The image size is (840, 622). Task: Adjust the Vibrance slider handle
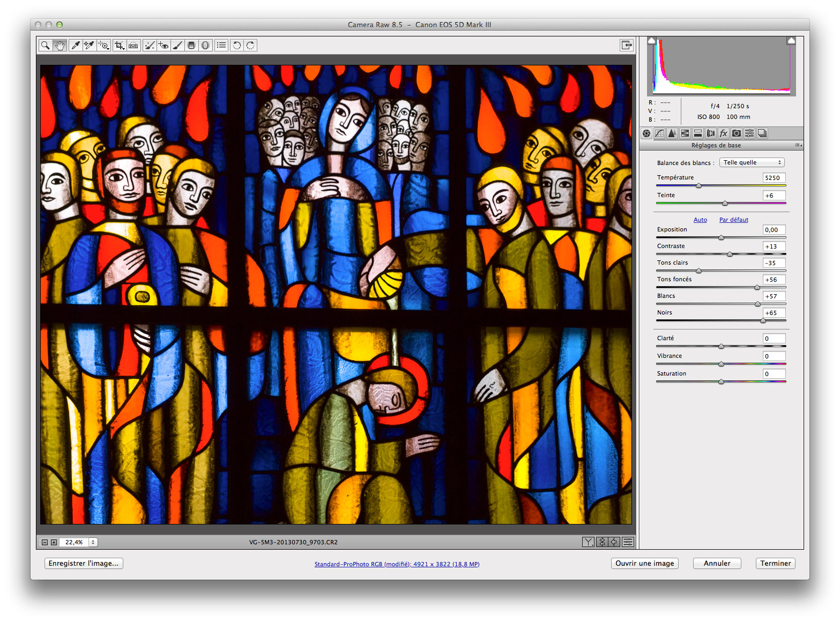point(721,364)
